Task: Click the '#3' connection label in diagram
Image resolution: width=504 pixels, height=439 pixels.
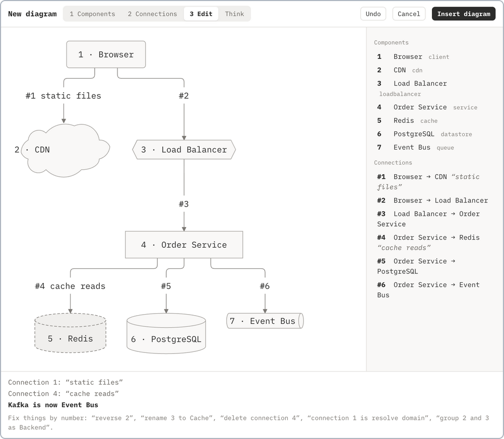Action: 184,204
